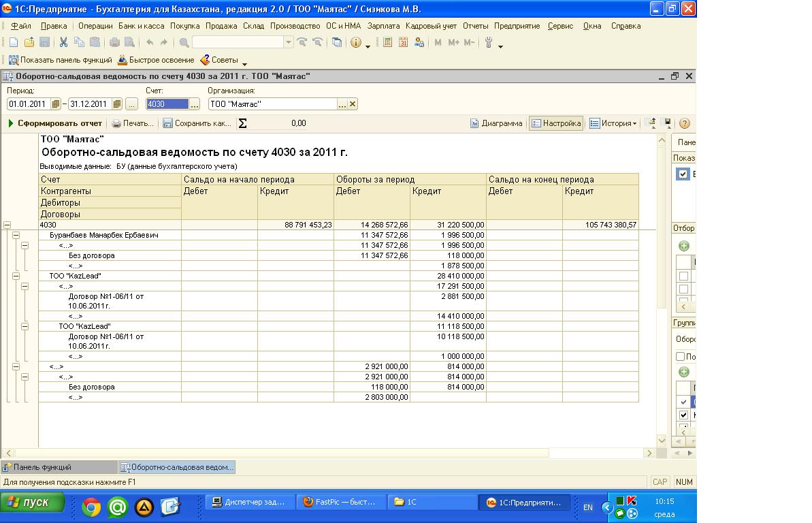Collapse the account 4030 root row

tap(7, 225)
